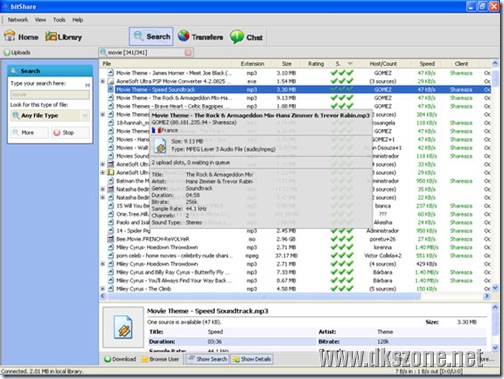
Task: Select the movie [341/341] search tab
Action: pyautogui.click(x=146, y=52)
